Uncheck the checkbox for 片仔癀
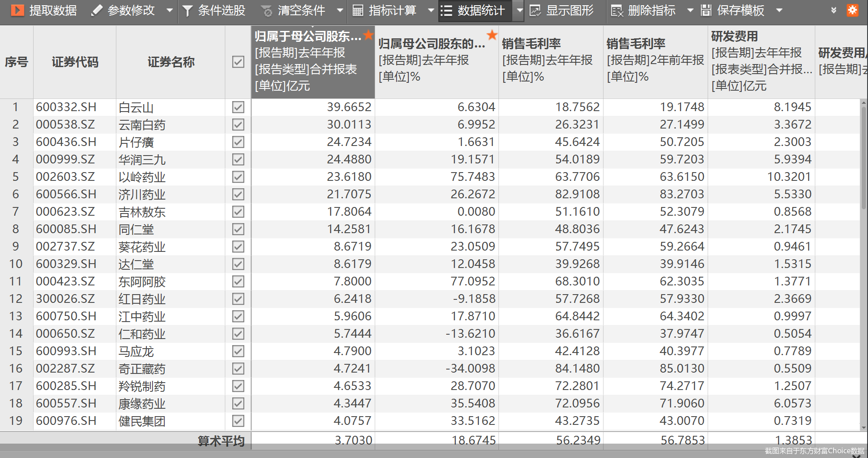This screenshot has height=458, width=868. 238,142
